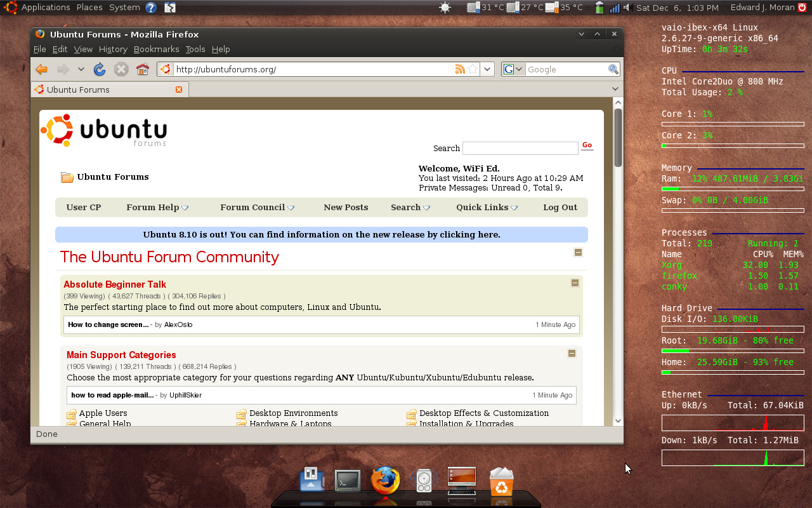This screenshot has width=812, height=508.
Task: Click the 27 °C temperature sensor
Action: (x=525, y=8)
